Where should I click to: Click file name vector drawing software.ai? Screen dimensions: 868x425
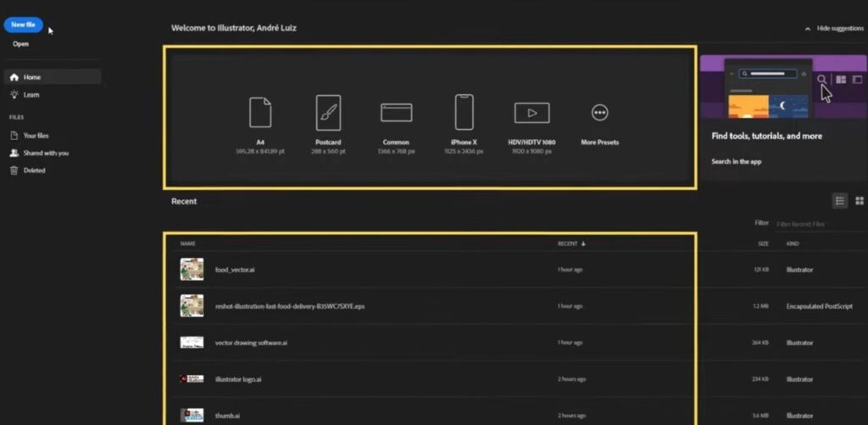click(x=251, y=343)
